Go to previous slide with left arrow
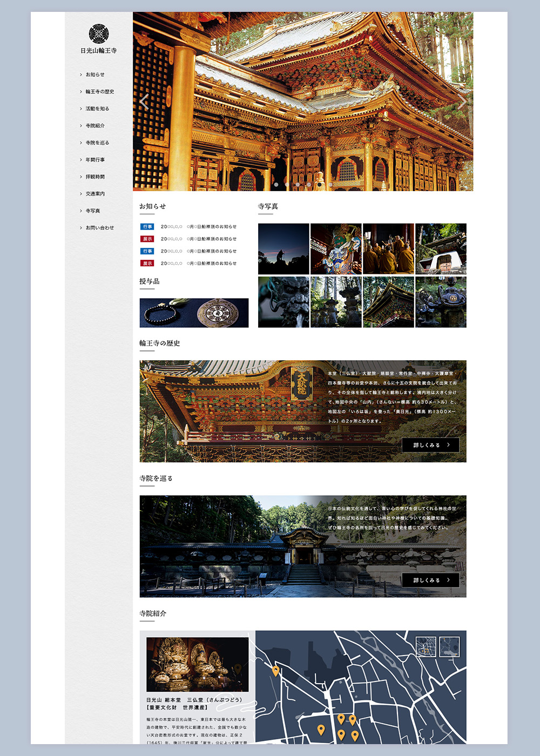 144,102
